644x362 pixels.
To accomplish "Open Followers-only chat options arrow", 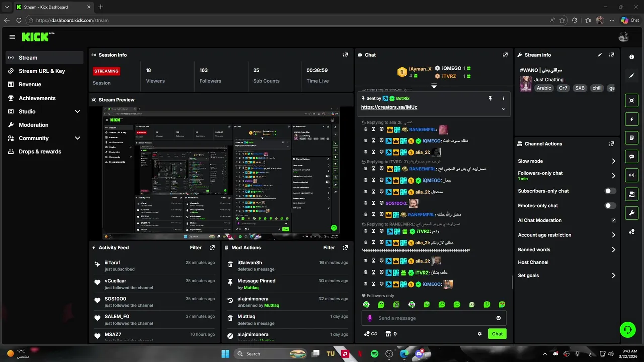I will coord(613,176).
